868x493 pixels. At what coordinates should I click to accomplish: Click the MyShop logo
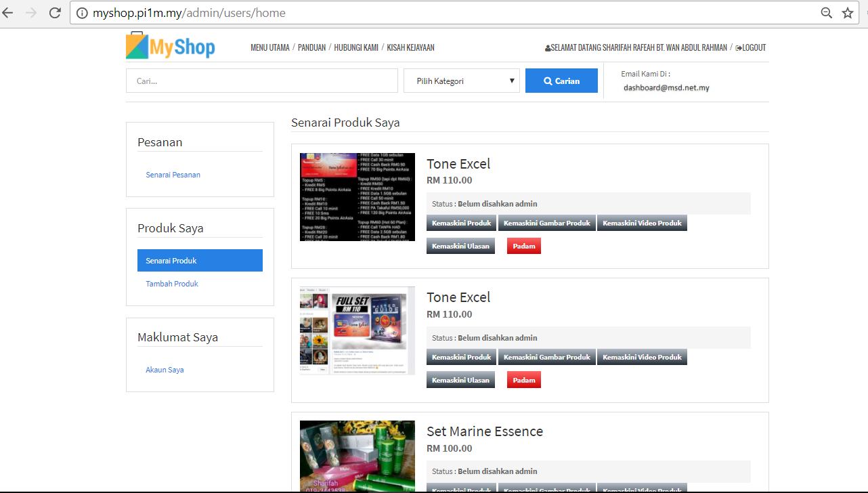171,46
